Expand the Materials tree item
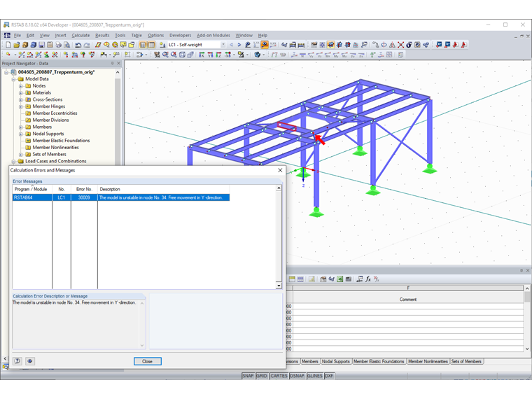 point(21,93)
